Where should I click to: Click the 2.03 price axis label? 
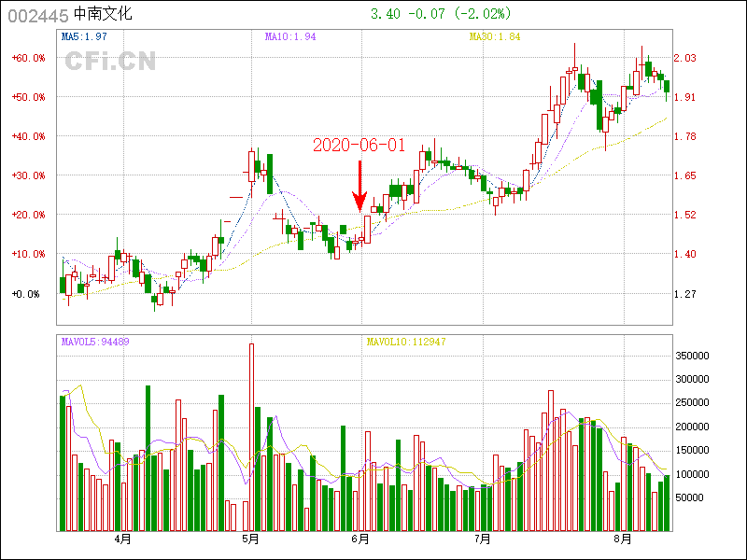(x=685, y=58)
